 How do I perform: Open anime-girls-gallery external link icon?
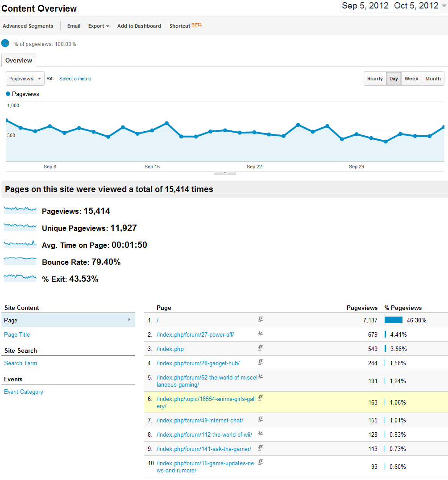pyautogui.click(x=261, y=398)
